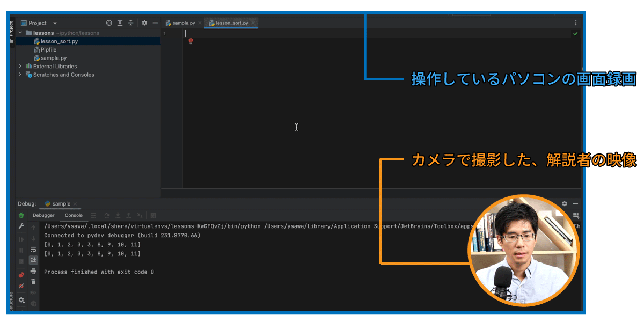
Task: Open the Console tab
Action: [74, 215]
